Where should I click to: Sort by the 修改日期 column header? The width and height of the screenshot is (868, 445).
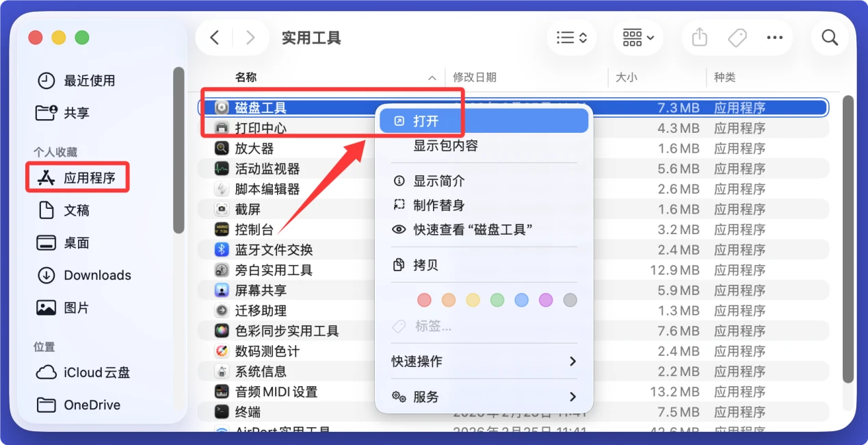[475, 77]
